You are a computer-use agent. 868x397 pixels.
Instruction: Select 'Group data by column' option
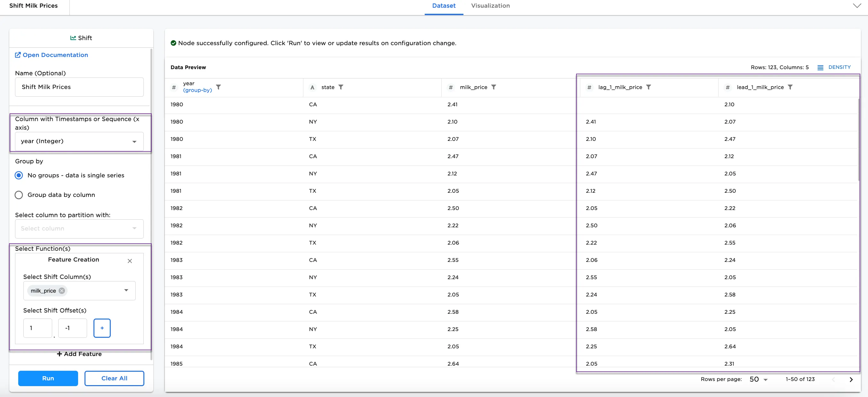(x=19, y=195)
